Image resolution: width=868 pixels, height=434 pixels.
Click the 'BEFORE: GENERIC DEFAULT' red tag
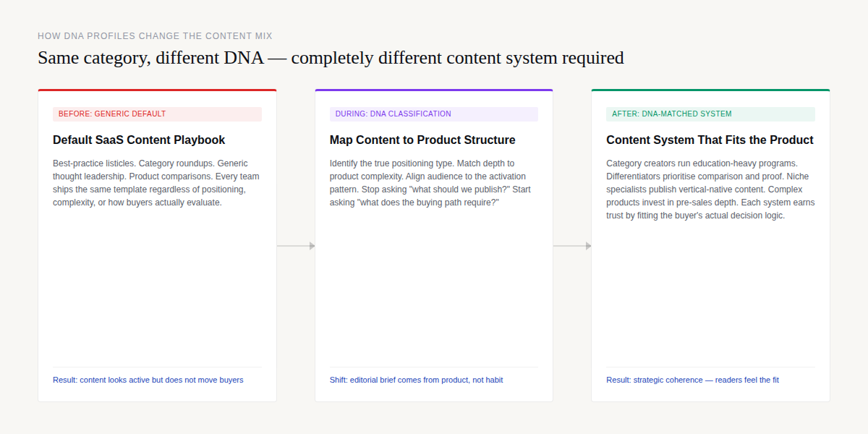pos(157,114)
